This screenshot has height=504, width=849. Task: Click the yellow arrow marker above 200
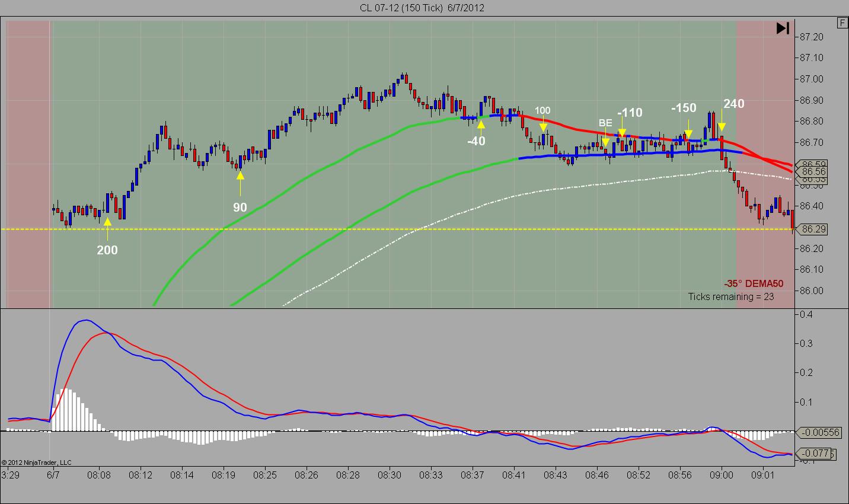[107, 228]
